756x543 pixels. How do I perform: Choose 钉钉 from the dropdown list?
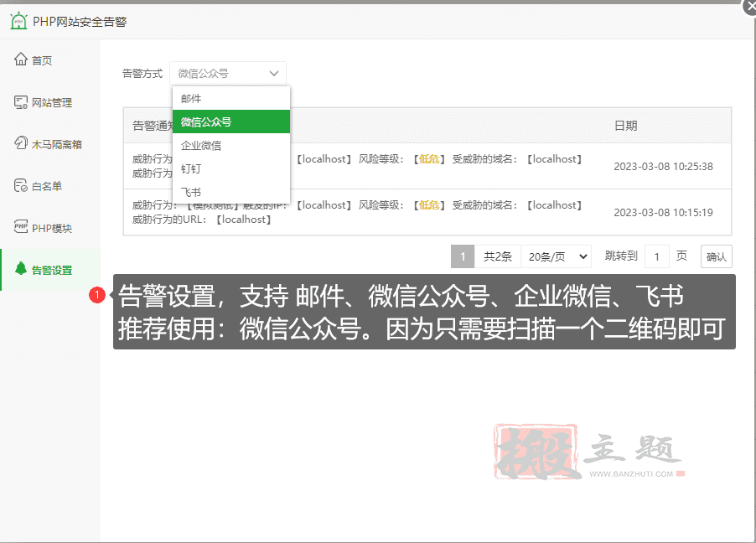tap(231, 168)
